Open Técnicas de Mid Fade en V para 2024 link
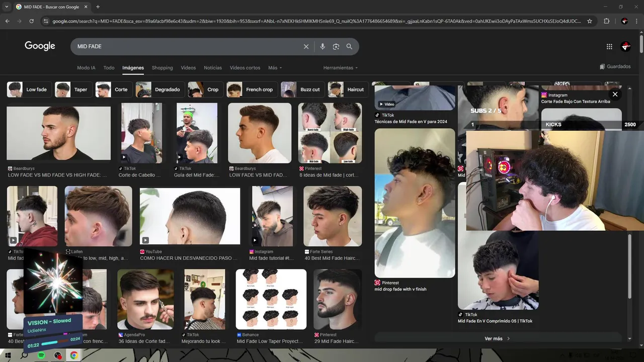This screenshot has height=362, width=644. [411, 122]
